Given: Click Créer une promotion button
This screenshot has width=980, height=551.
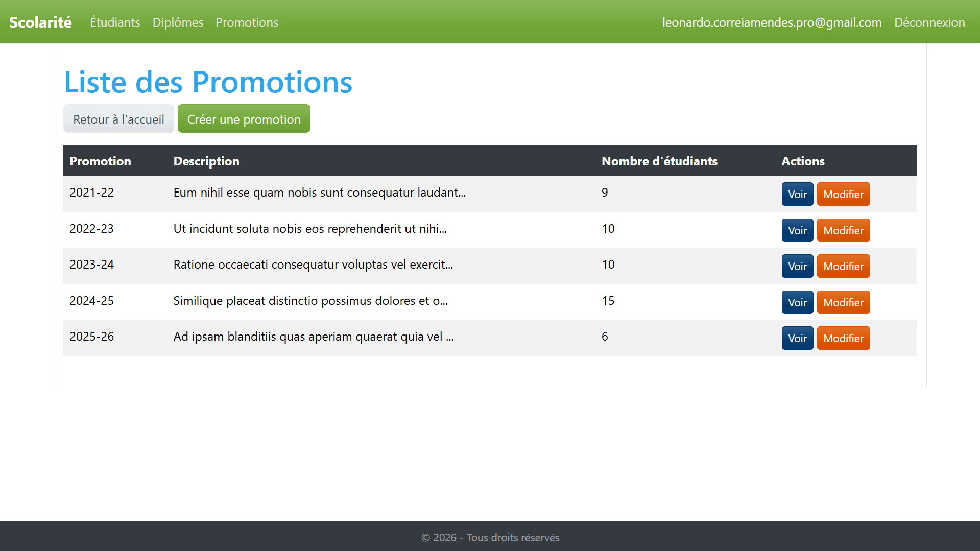Looking at the screenshot, I should pos(244,118).
